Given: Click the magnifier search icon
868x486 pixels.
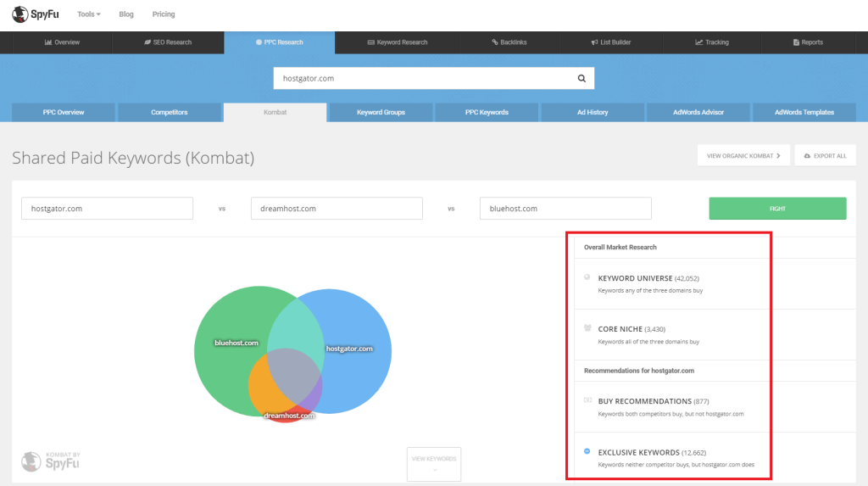Looking at the screenshot, I should 581,78.
